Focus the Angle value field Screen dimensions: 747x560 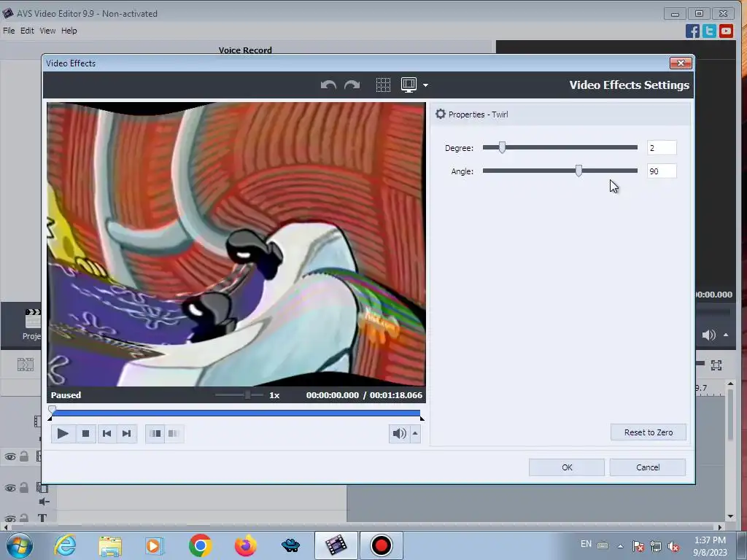click(x=662, y=171)
